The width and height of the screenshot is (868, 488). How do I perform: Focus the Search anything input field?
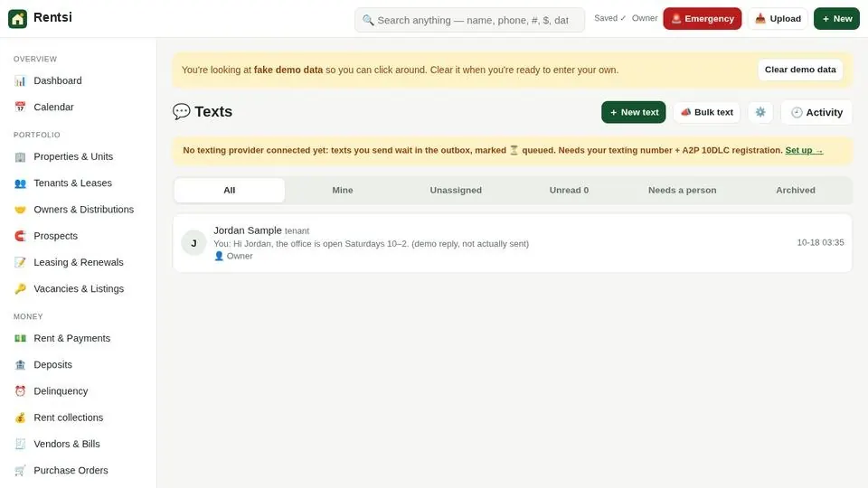point(469,21)
